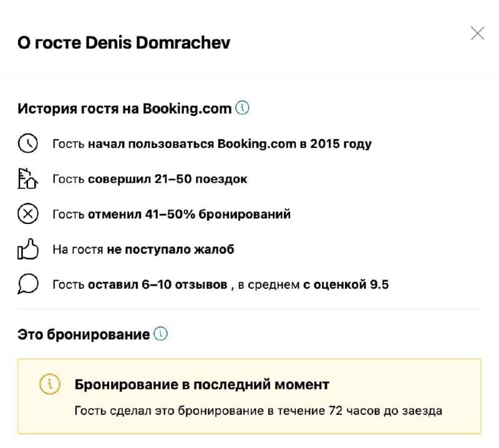Open the info tooltip beside История гостя heading
Viewport: 499px width, 448px height.
(x=243, y=107)
